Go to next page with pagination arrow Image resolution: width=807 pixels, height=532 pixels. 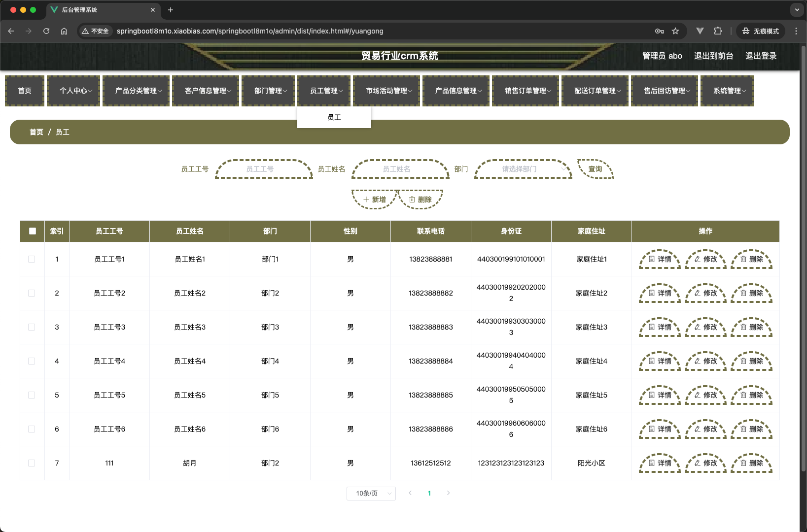(448, 493)
